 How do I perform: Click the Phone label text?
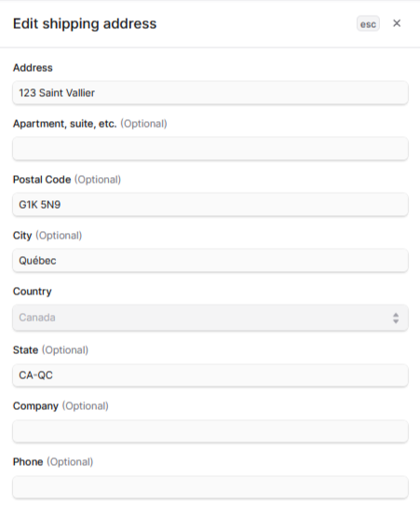click(28, 461)
